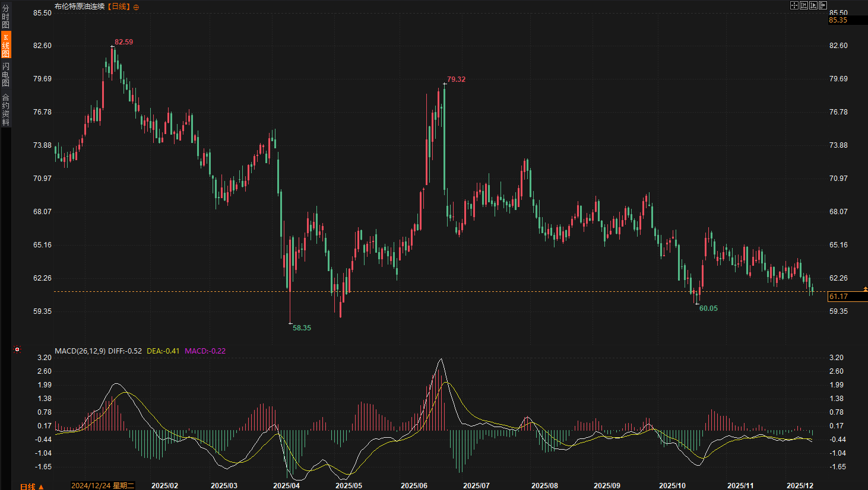Click the 79.32 peak price marker

[457, 79]
